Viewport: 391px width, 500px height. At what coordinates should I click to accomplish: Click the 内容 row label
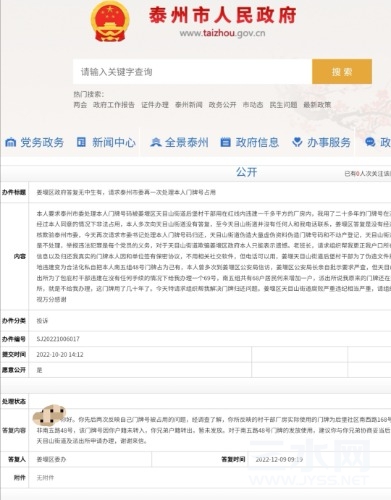tap(20, 256)
